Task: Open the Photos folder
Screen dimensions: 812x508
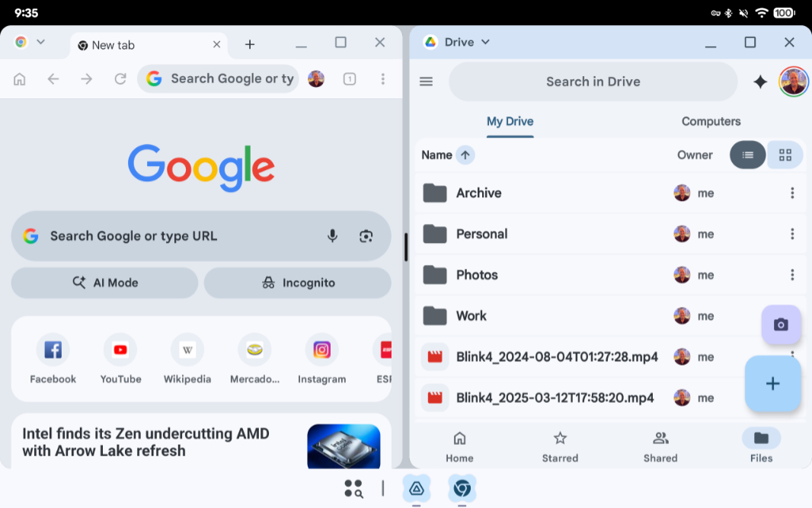Action: click(x=611, y=275)
